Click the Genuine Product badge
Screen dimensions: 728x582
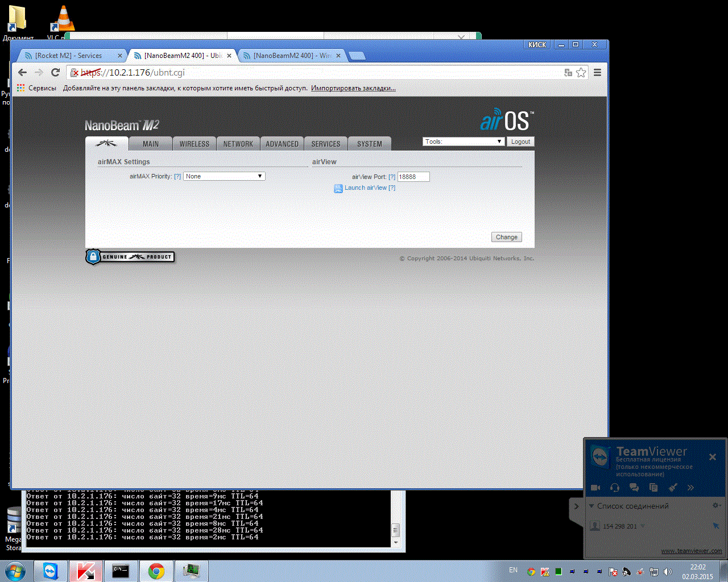(x=130, y=257)
